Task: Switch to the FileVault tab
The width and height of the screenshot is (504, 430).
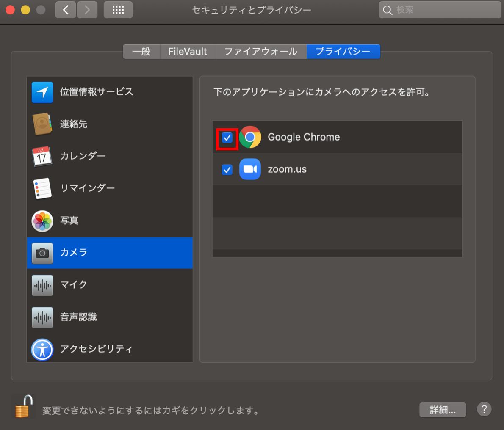Action: (188, 52)
